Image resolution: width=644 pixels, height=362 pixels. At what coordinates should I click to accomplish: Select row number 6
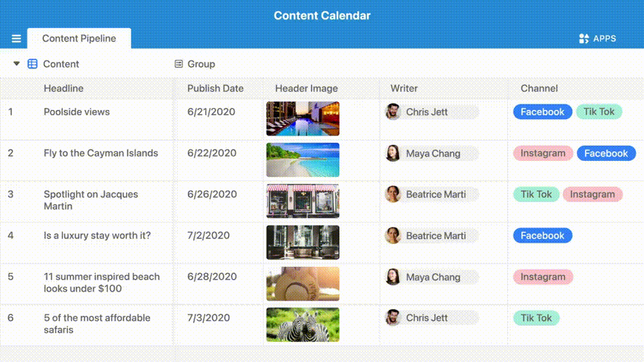(11, 318)
